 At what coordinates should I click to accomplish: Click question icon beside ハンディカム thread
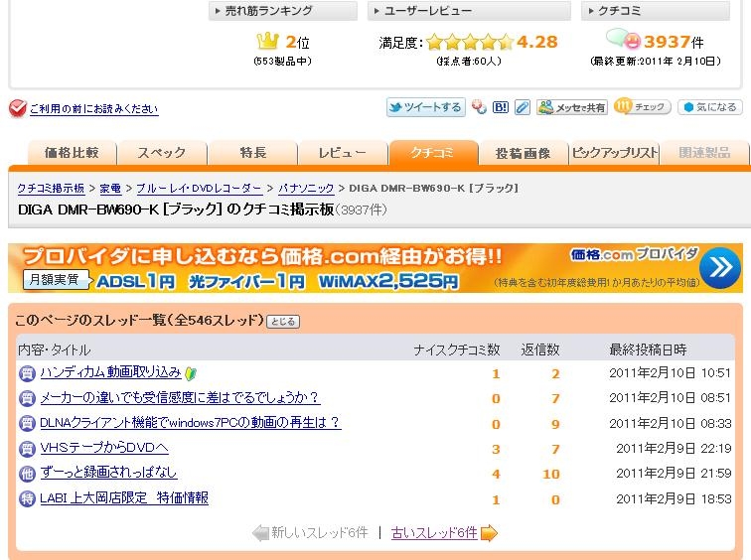[x=27, y=373]
